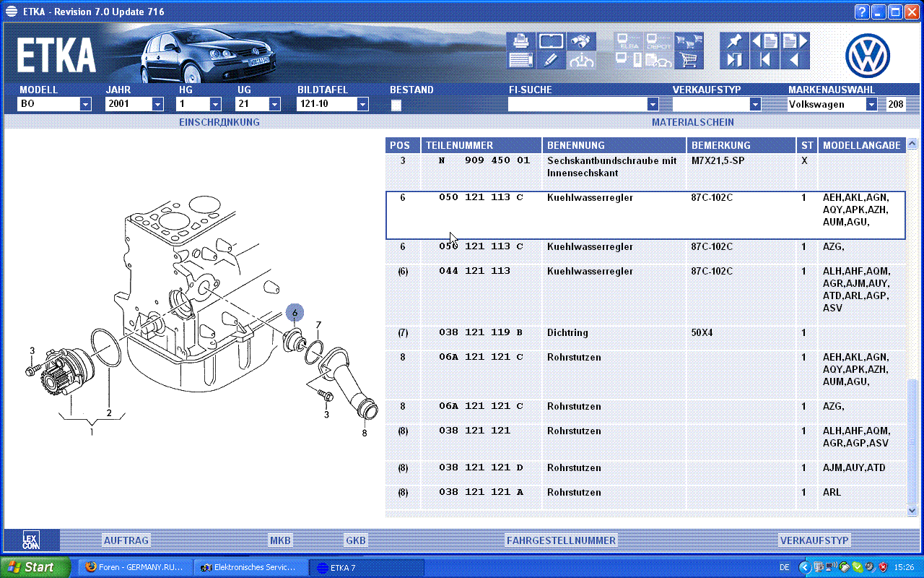The height and width of the screenshot is (578, 924).
Task: Open the JAHR dropdown arrow
Action: pos(157,105)
